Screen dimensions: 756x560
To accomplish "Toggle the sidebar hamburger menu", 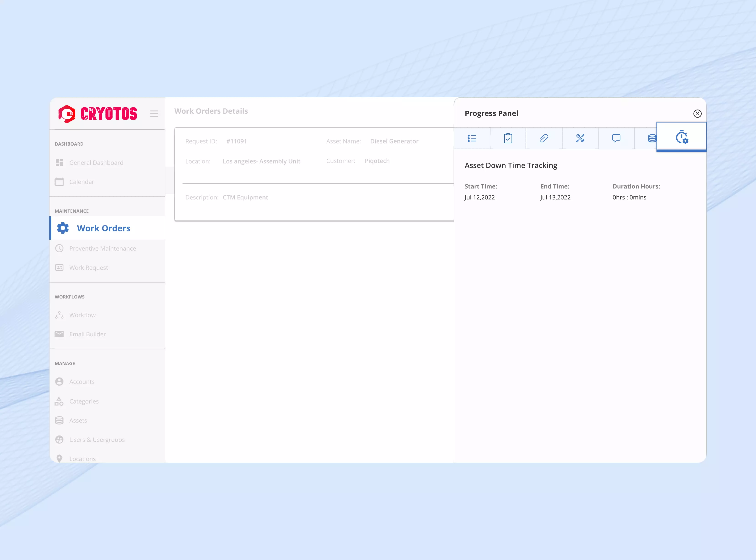I will (154, 114).
